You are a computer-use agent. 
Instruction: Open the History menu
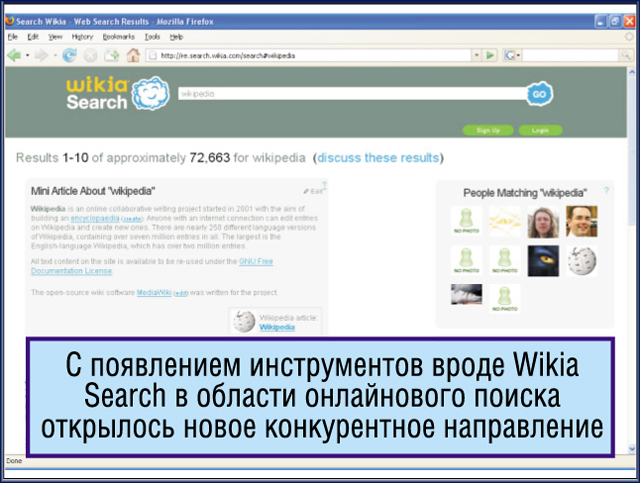[x=82, y=37]
